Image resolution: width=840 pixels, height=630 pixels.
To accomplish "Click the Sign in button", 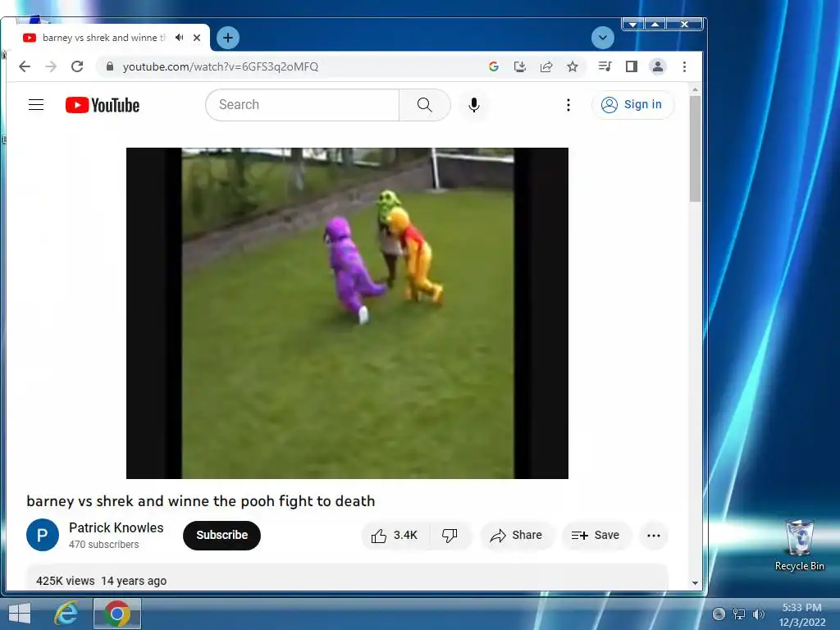I will (632, 104).
